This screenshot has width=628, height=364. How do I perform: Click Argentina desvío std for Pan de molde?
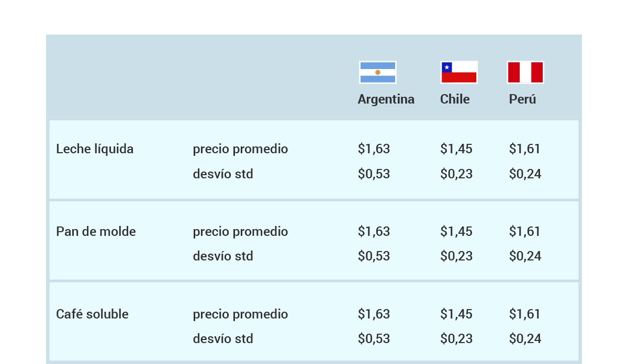[374, 256]
